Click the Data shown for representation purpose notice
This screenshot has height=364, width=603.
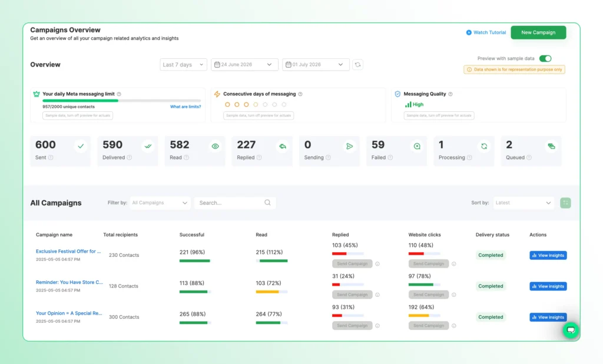(514, 70)
